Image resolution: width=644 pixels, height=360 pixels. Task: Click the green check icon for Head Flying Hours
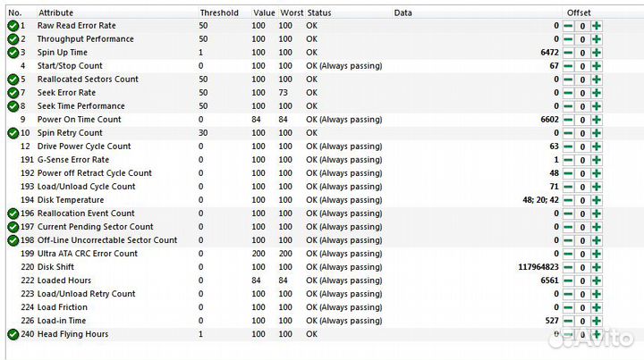[13, 334]
